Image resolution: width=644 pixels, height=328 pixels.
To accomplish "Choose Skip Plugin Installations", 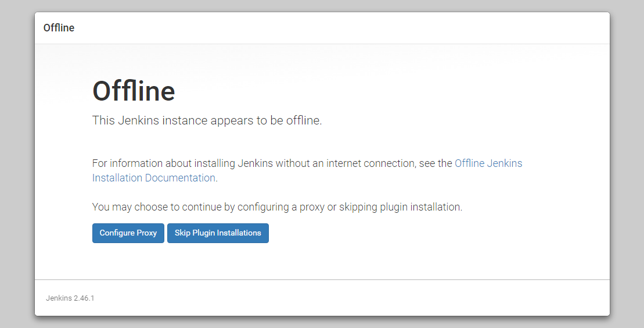I will (218, 233).
